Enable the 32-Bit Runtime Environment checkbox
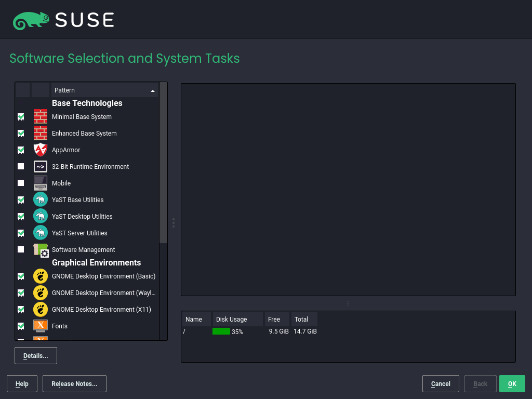 21,167
